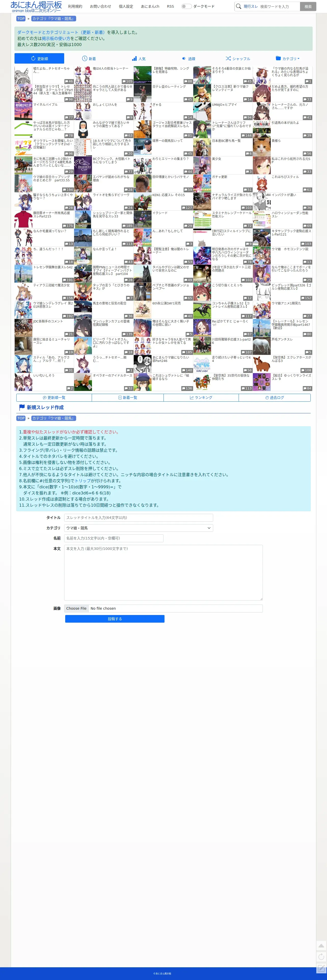Open the 更新順一覧 list button
The width and height of the screenshot is (327, 980).
coord(54,398)
